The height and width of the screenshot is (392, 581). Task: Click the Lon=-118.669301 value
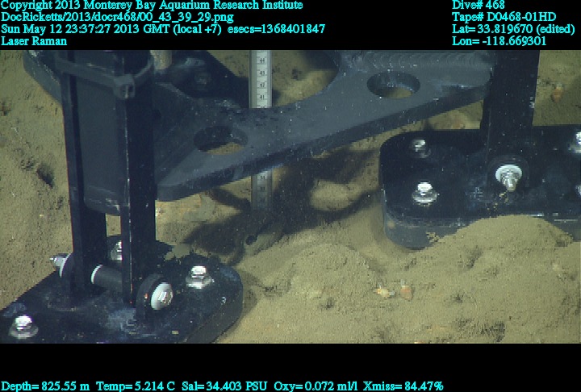[x=499, y=41]
